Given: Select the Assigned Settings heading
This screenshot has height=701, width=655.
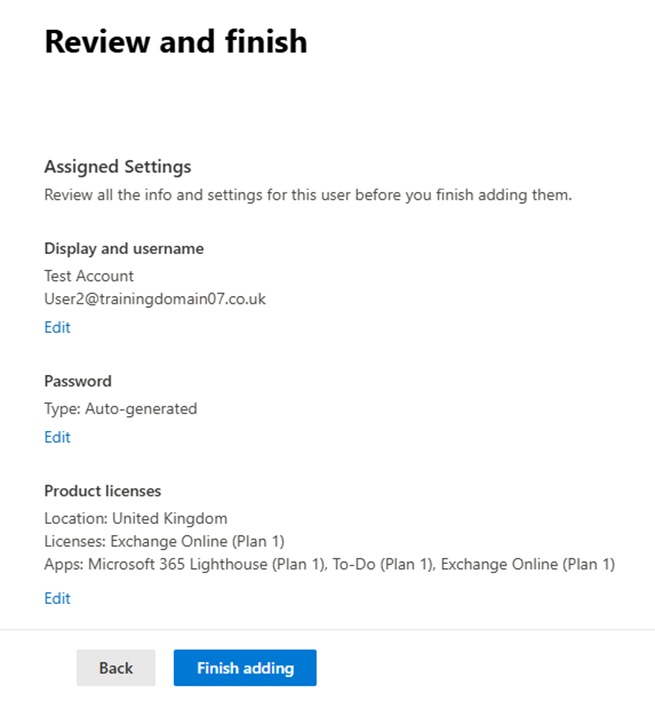Looking at the screenshot, I should [118, 167].
